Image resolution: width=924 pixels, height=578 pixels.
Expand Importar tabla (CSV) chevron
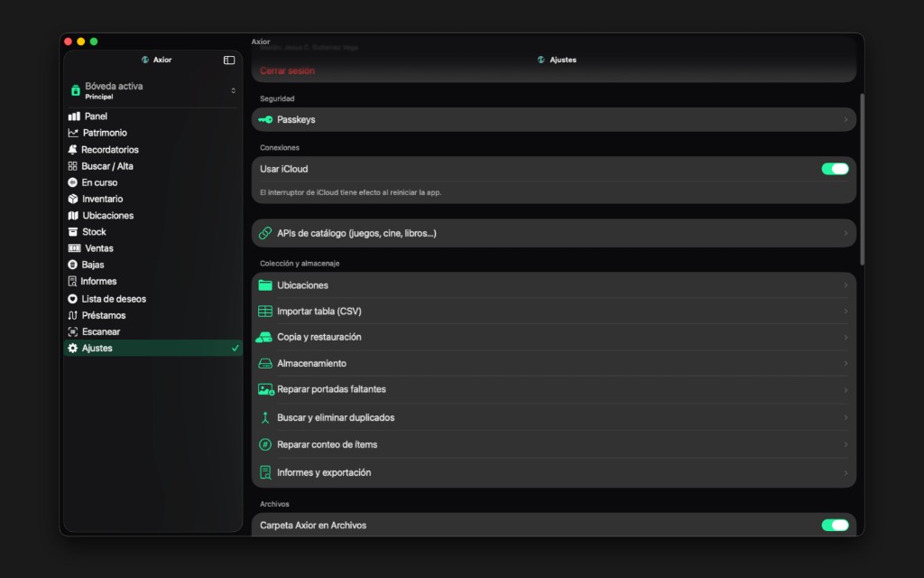845,312
